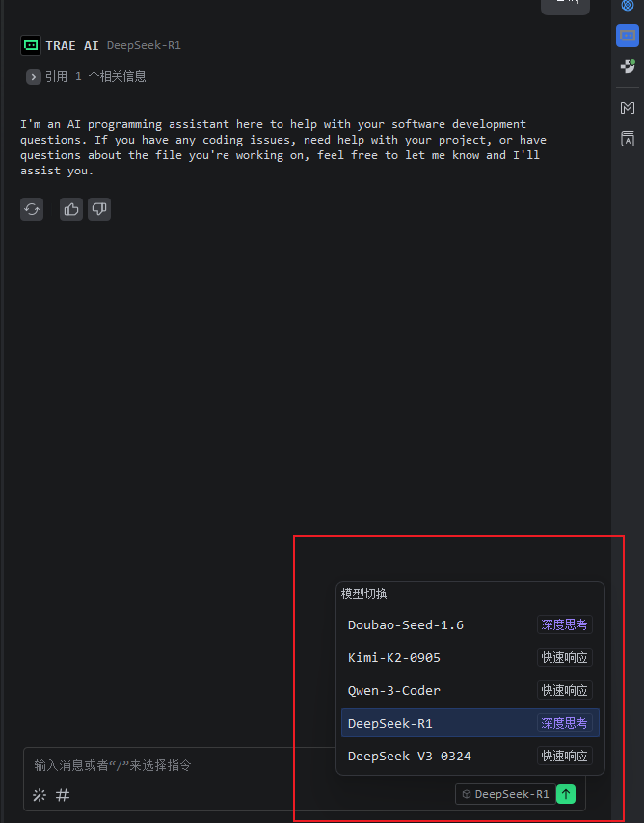644x823 pixels.
Task: Click 快速响应 tag beside Kimi-K2-0905
Action: (565, 657)
